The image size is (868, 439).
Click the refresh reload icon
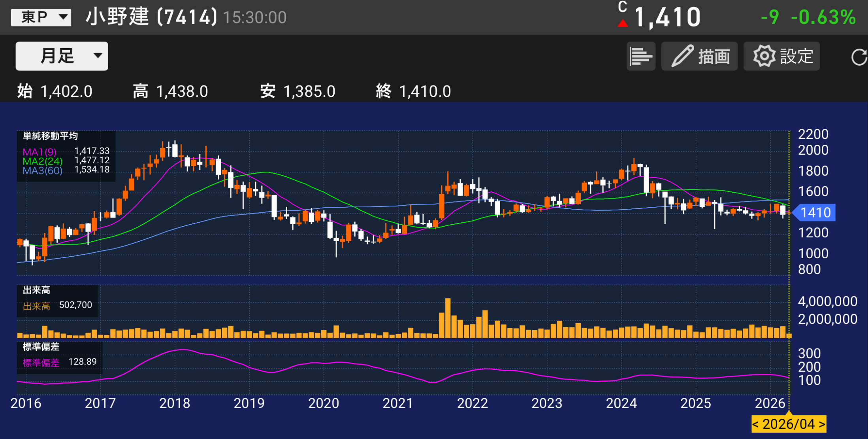859,57
